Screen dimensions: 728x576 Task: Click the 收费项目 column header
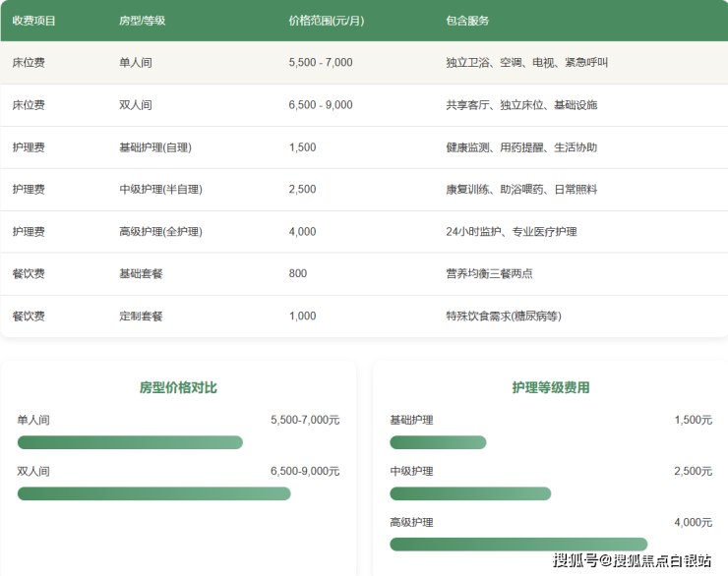point(34,21)
